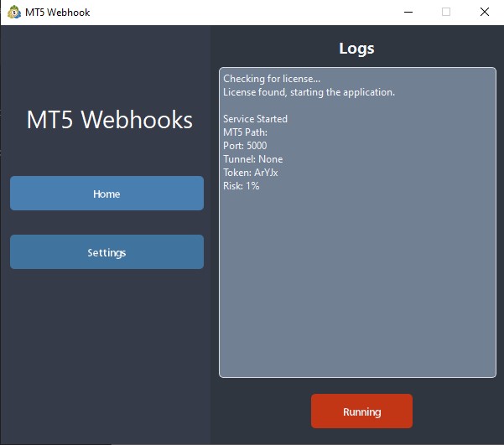Screen dimensions: 504x445
Task: Click the 'Port: 5000' log entry
Action: click(x=245, y=146)
